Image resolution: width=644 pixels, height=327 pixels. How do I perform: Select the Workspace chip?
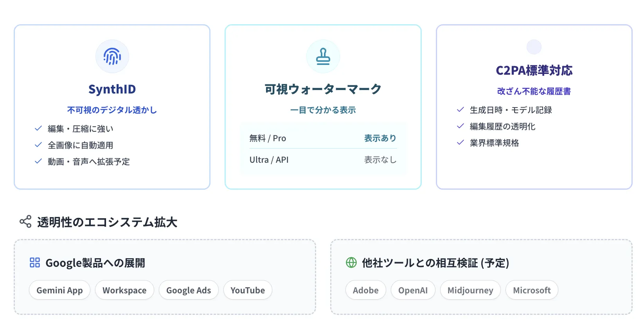pyautogui.click(x=124, y=290)
